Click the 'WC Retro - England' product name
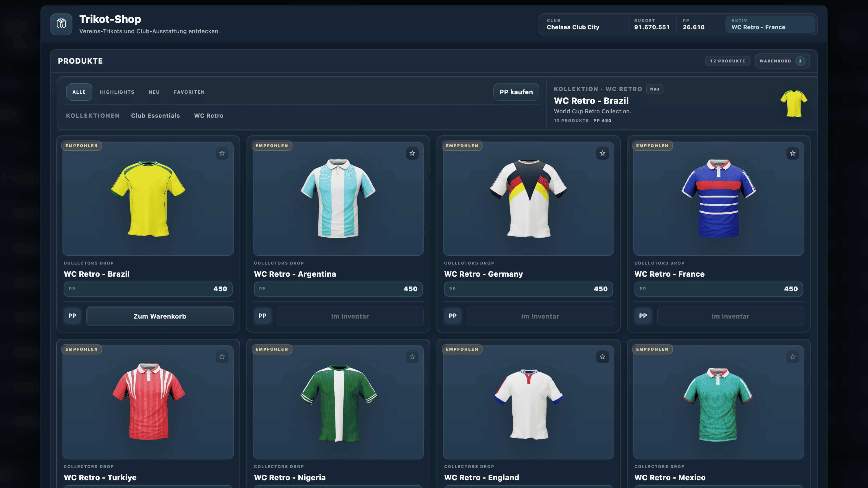Screen dimensions: 868x488 481,478
